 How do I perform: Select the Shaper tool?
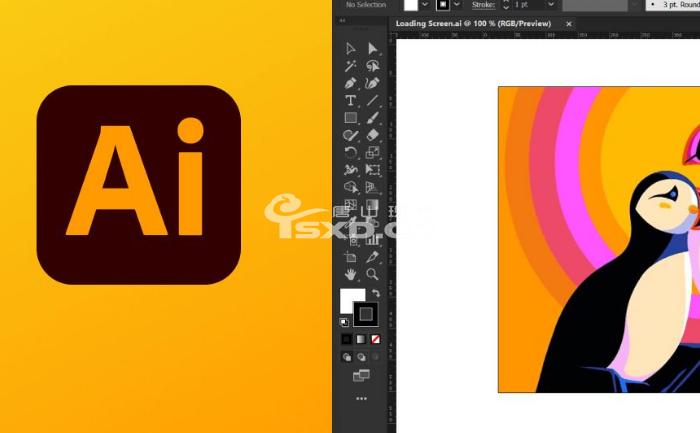[350, 135]
